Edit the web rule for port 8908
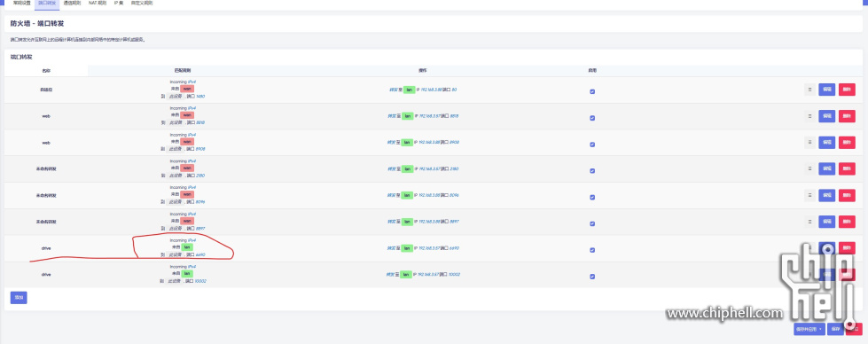 point(827,143)
